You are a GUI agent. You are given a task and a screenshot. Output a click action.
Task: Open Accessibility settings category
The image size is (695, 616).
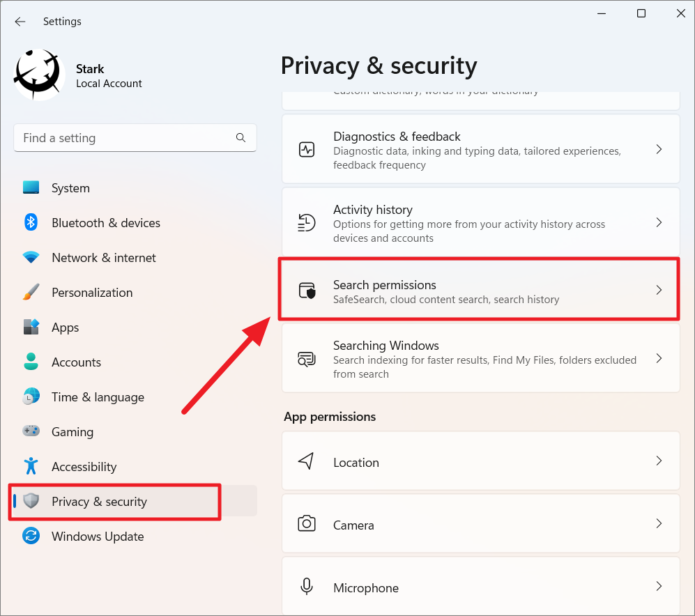pyautogui.click(x=84, y=467)
